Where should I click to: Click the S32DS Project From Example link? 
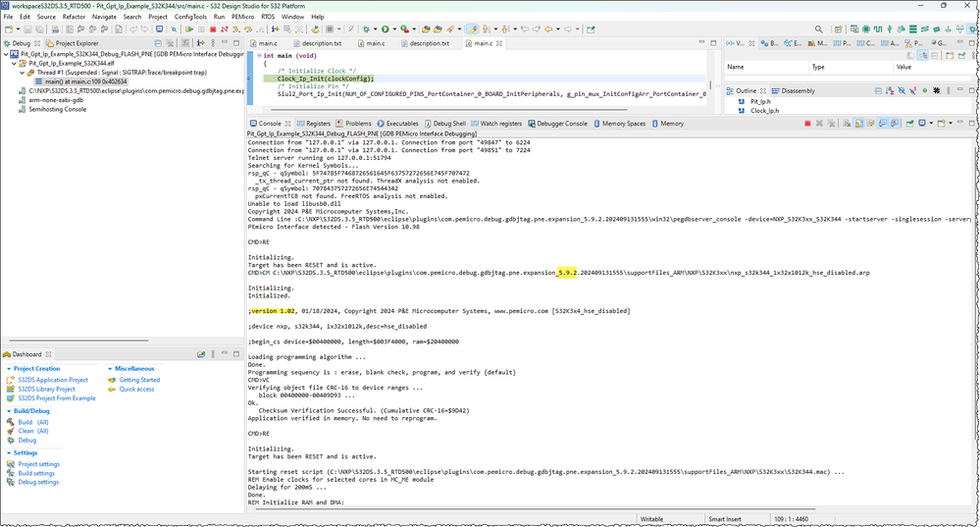click(57, 398)
